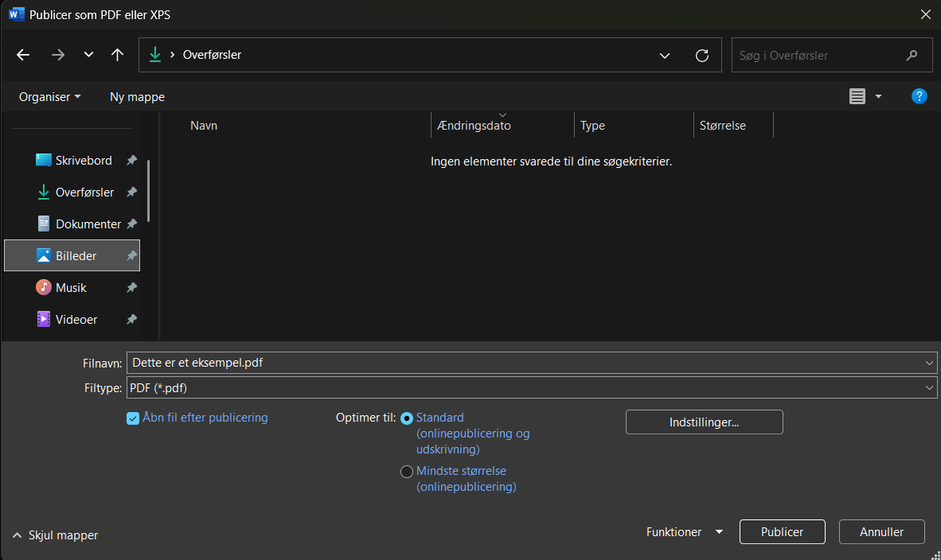This screenshot has height=560, width=941.
Task: Sort by the Navn column header
Action: pos(204,126)
